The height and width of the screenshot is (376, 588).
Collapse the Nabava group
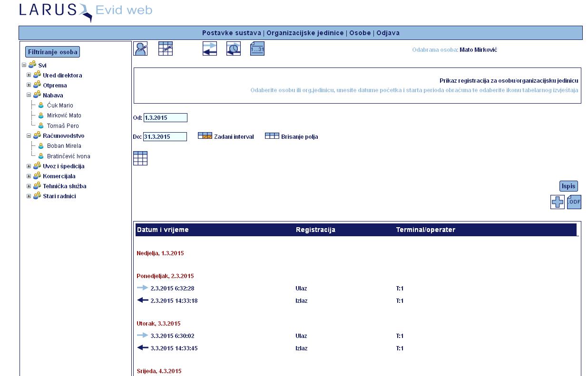29,95
